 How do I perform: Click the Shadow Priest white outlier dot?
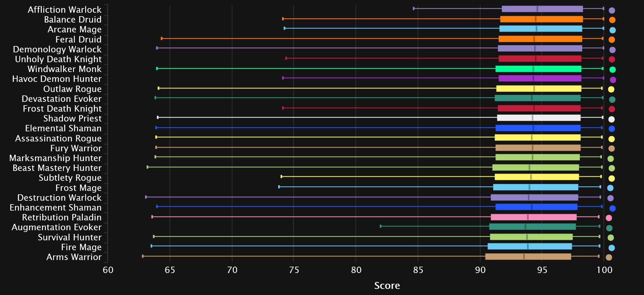coord(611,119)
